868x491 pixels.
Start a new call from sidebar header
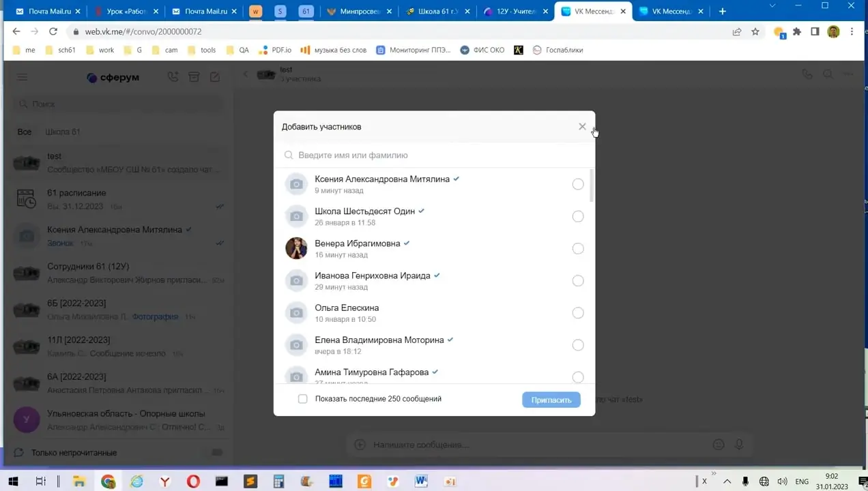coord(173,77)
